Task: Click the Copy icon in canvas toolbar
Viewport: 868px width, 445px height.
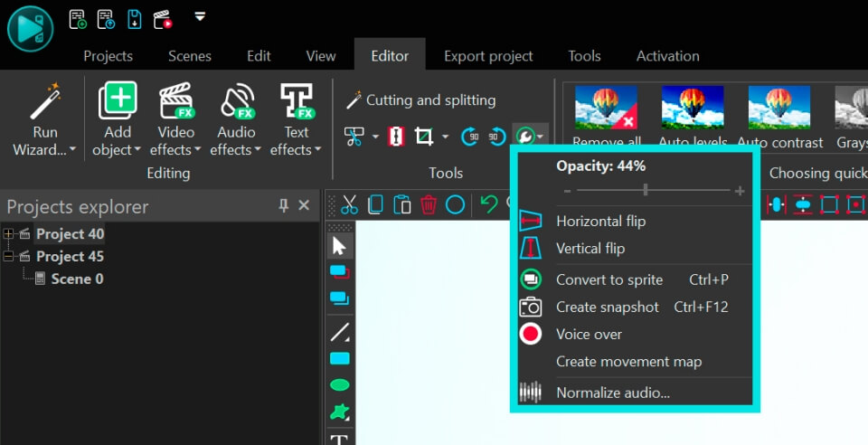Action: [x=375, y=204]
